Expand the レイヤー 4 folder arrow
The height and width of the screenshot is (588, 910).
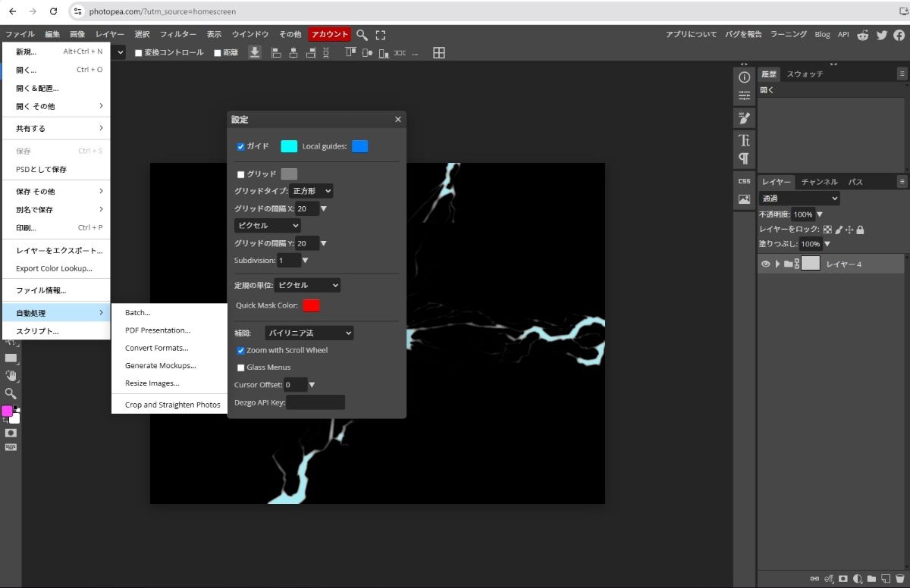pyautogui.click(x=777, y=264)
